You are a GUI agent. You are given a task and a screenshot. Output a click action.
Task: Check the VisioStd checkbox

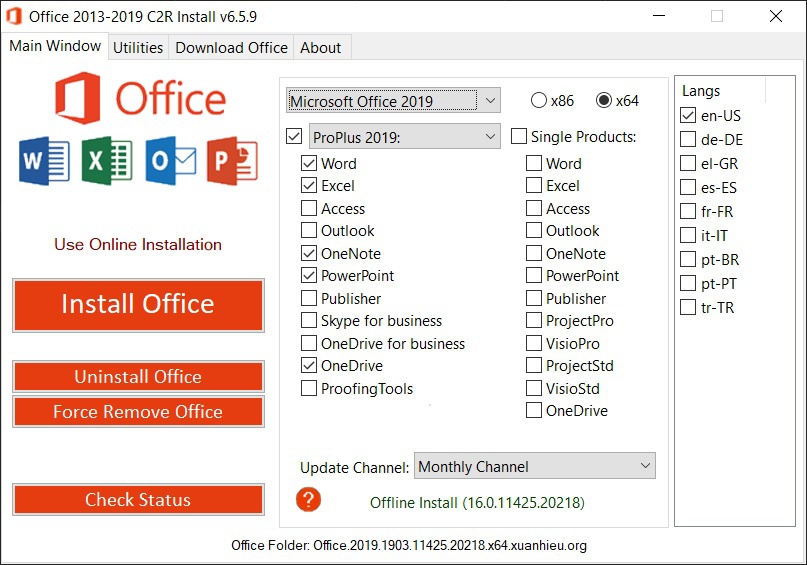click(534, 388)
